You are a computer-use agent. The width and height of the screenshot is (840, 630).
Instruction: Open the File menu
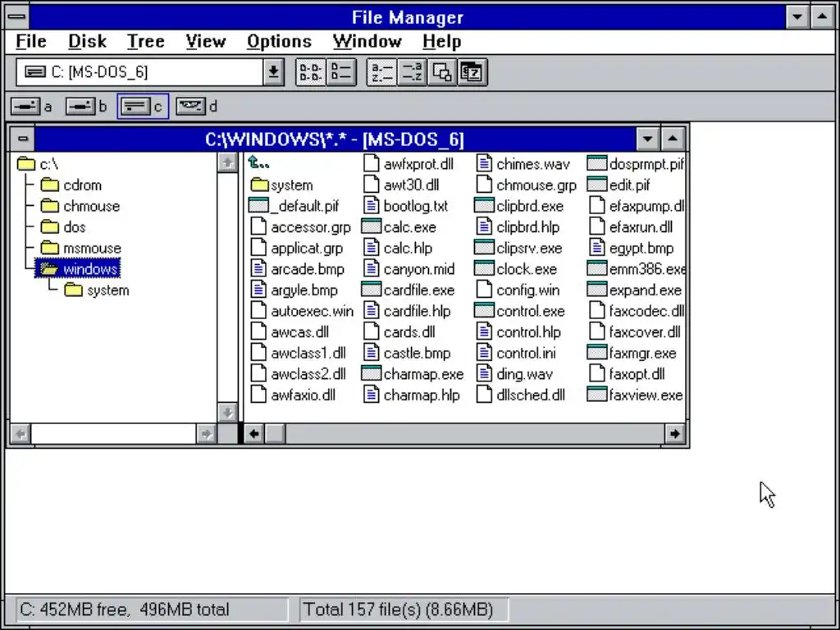pyautogui.click(x=31, y=41)
